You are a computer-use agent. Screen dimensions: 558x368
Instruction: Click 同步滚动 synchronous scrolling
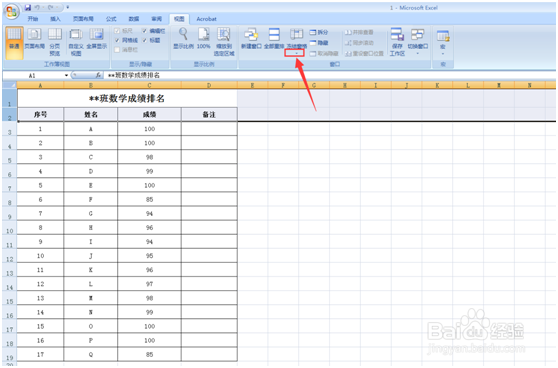point(359,43)
